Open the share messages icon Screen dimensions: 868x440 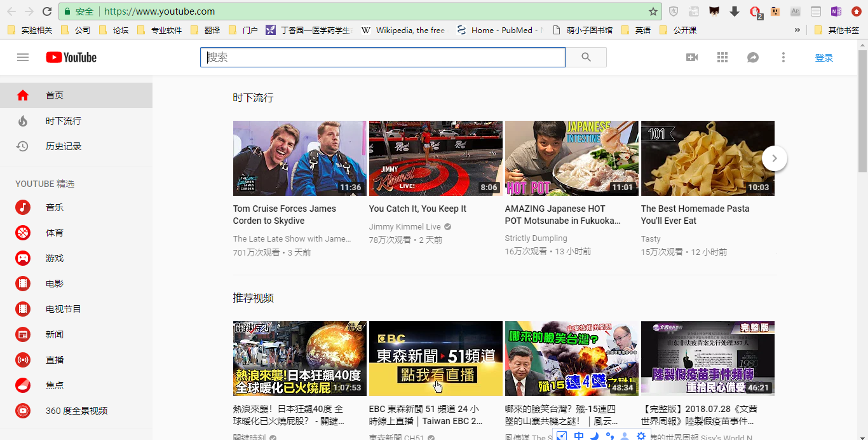tap(753, 57)
